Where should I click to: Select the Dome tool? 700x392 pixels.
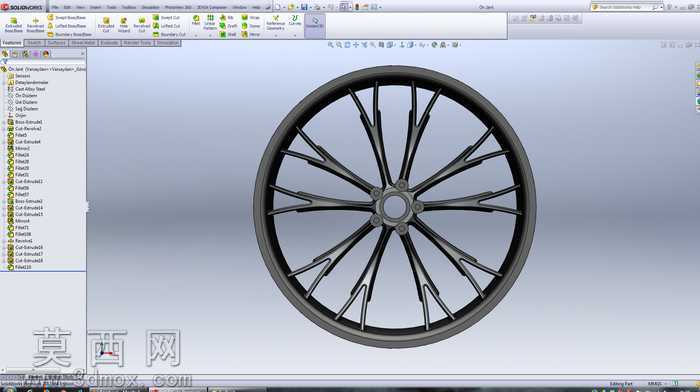pos(251,26)
